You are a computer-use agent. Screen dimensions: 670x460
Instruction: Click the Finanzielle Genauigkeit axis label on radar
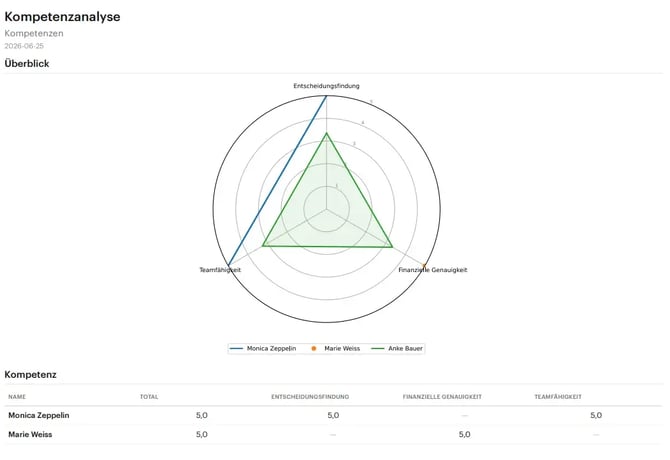pos(432,270)
